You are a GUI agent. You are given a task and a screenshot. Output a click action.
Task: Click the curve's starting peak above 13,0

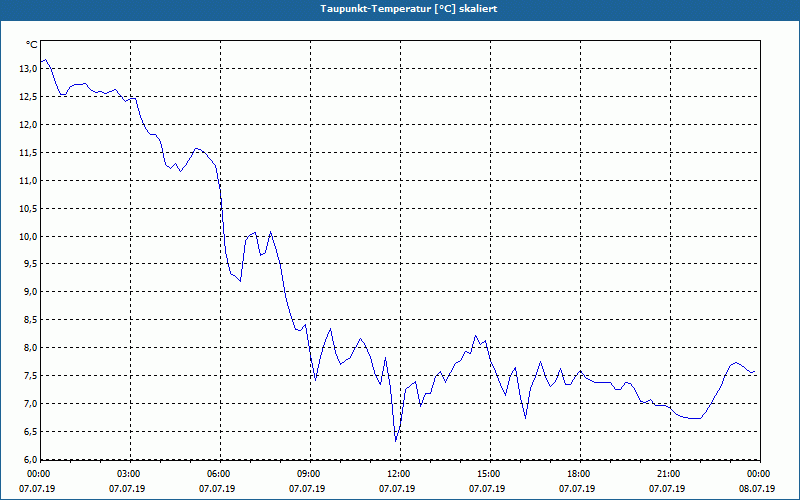tap(45, 60)
